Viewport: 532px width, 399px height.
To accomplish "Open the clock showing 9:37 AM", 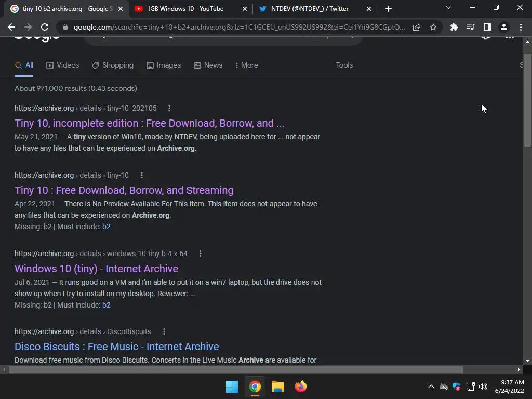I will (x=509, y=387).
